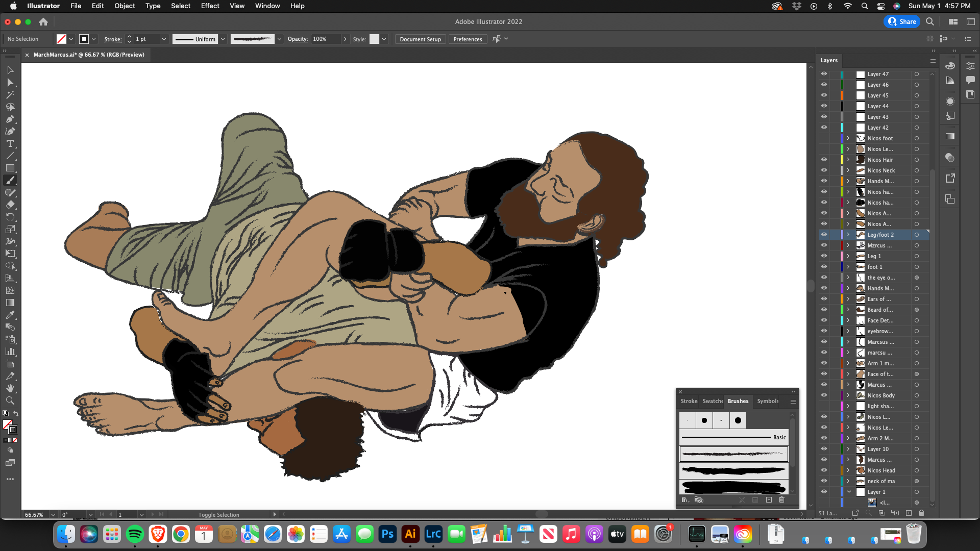Screen dimensions: 980x551
Task: Click the Home icon in title bar
Action: pos(43,22)
